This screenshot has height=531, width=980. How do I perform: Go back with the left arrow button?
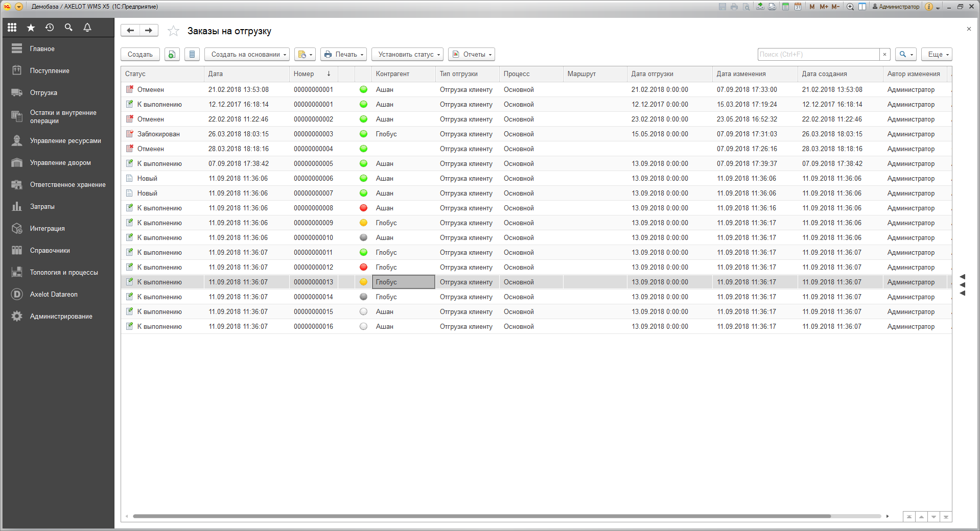130,31
